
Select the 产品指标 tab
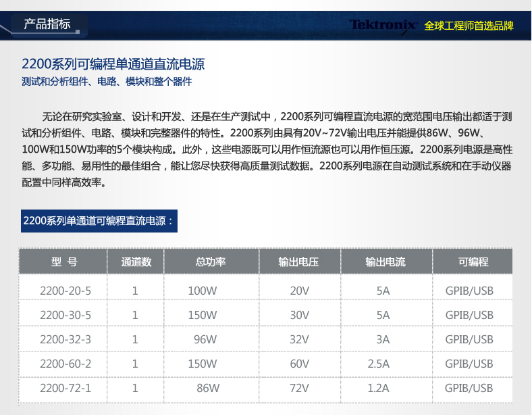coord(47,25)
